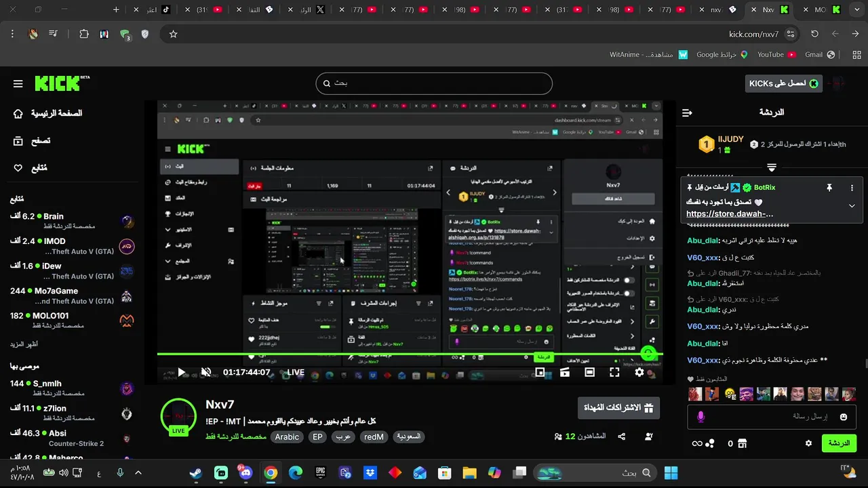
Task: Open the Browse icon in sidebar
Action: coord(18,141)
